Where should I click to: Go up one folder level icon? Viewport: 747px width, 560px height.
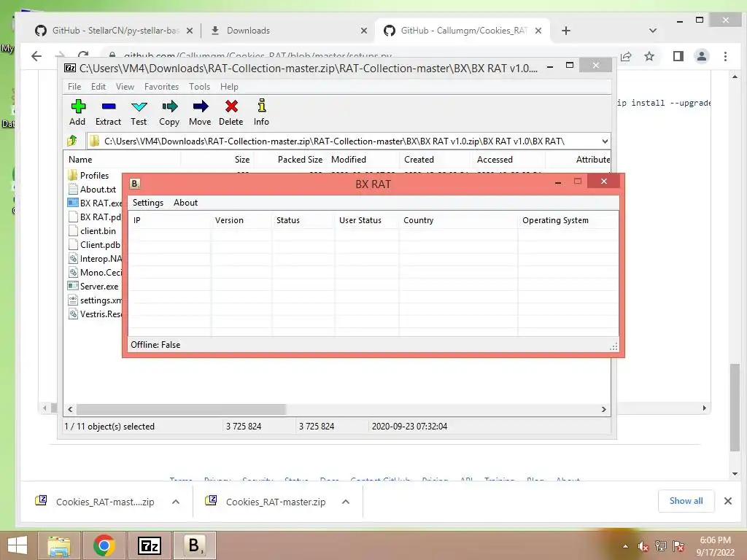coord(72,141)
